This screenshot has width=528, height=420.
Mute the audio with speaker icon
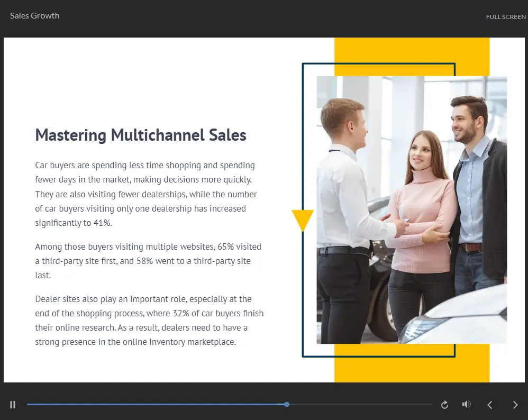(466, 405)
